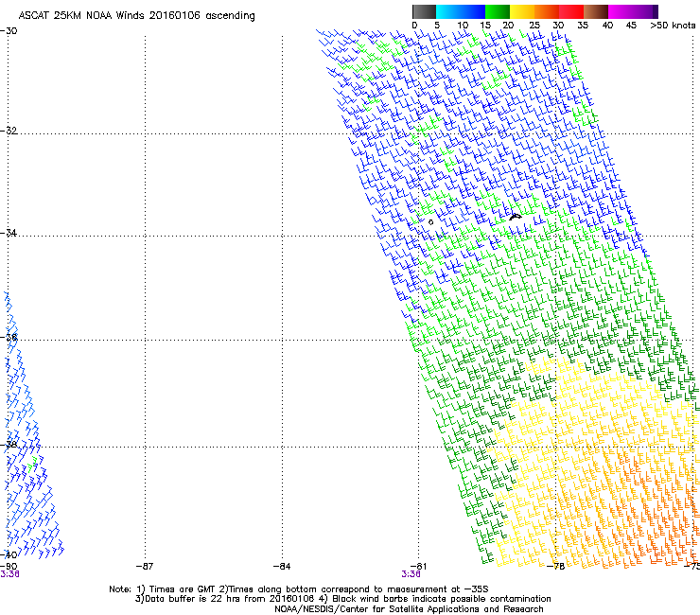Click the longitude label -87
The image size is (700, 615).
[145, 566]
